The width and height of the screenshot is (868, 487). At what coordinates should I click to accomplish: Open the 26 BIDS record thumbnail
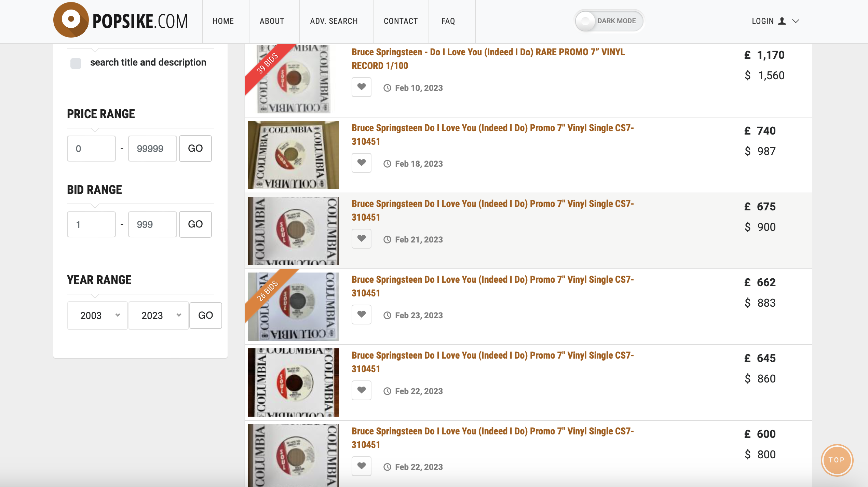(294, 307)
